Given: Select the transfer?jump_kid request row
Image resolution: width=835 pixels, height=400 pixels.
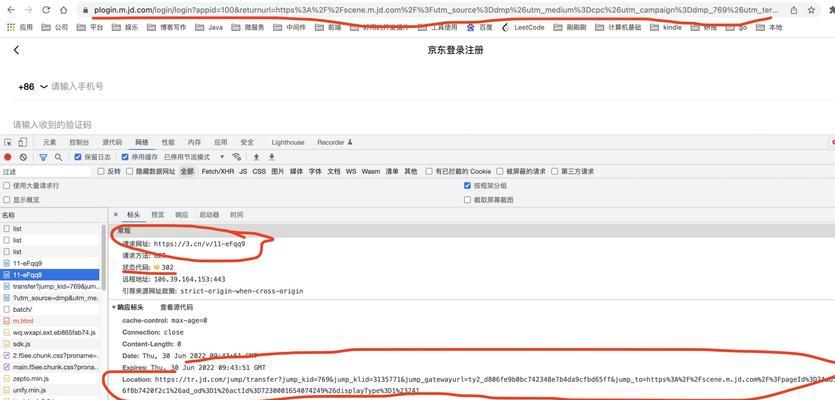Looking at the screenshot, I should pyautogui.click(x=50, y=286).
